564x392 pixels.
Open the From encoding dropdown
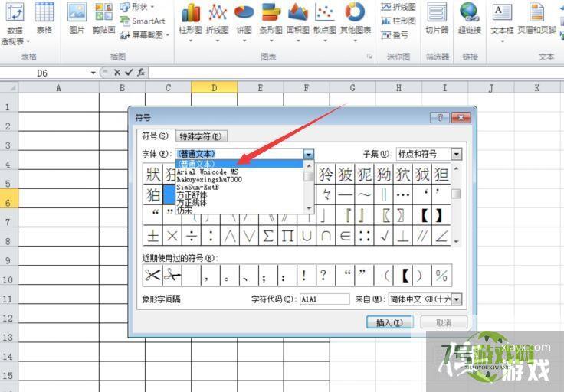pos(457,299)
